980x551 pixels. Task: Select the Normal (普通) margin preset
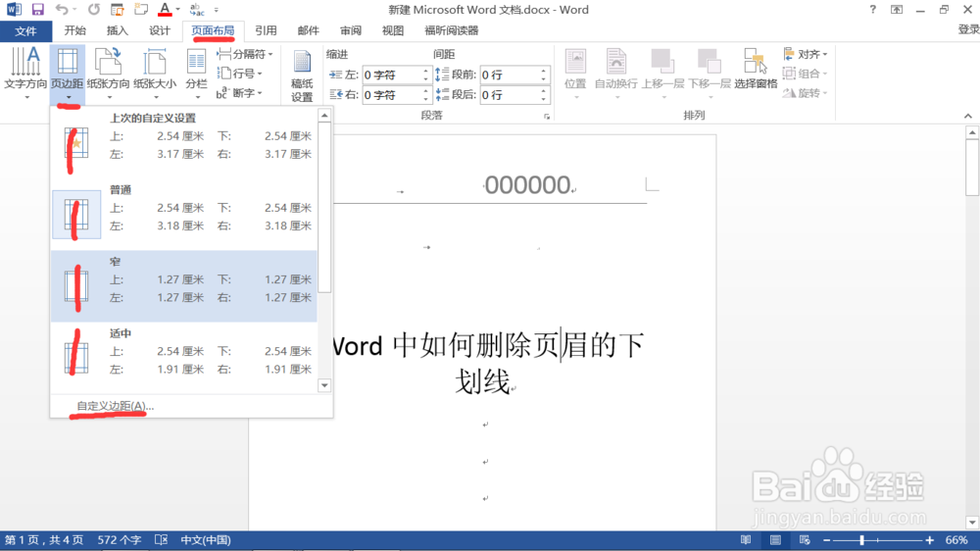pyautogui.click(x=184, y=215)
